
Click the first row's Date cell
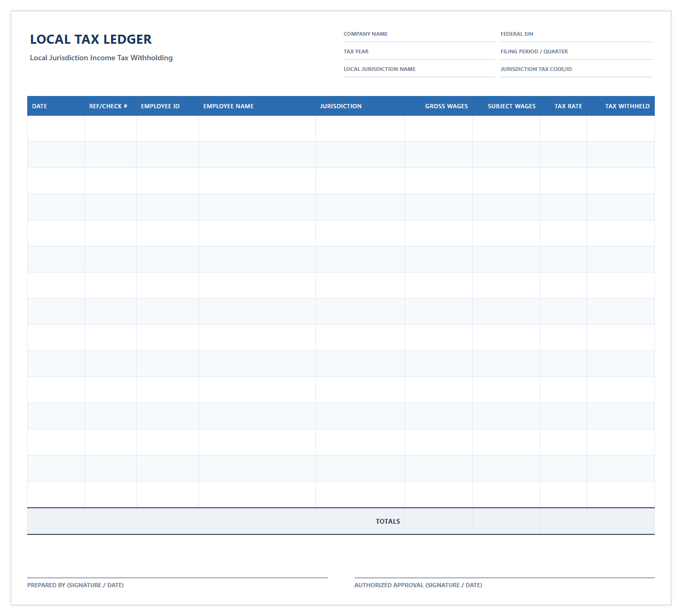point(56,129)
